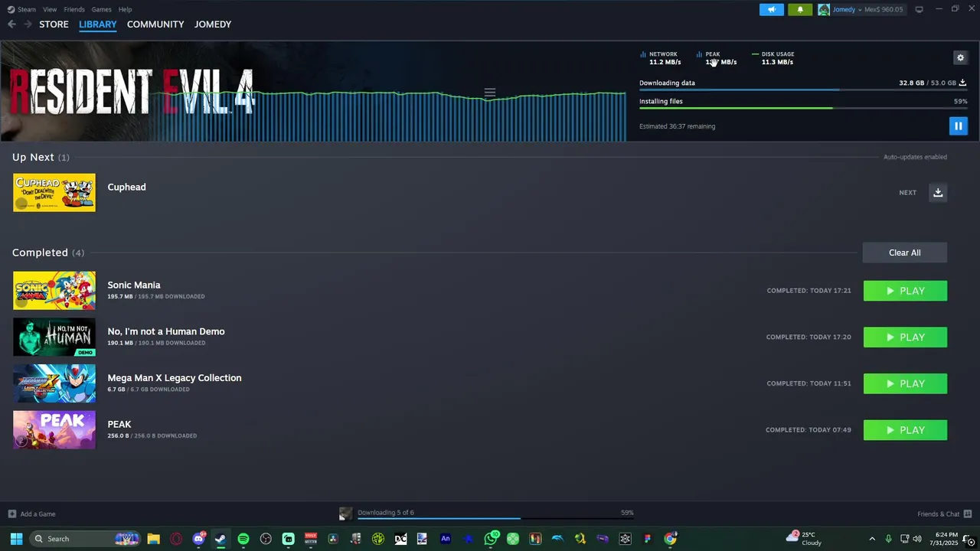The image size is (980, 551).
Task: Open the taskbar weather widget
Action: (x=804, y=539)
